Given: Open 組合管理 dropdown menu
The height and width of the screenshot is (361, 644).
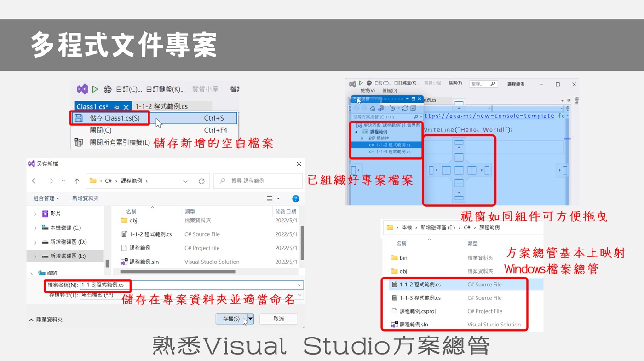Looking at the screenshot, I should 46,198.
